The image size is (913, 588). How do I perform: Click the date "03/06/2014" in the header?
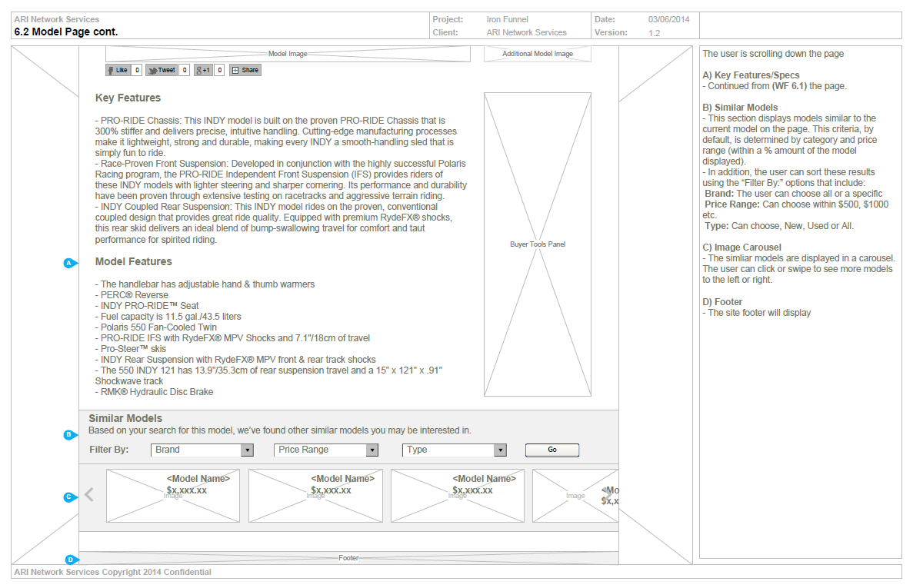668,20
